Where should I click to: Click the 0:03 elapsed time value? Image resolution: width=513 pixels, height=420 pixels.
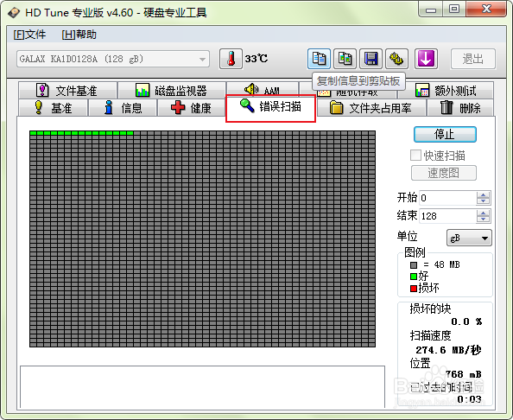pyautogui.click(x=469, y=399)
